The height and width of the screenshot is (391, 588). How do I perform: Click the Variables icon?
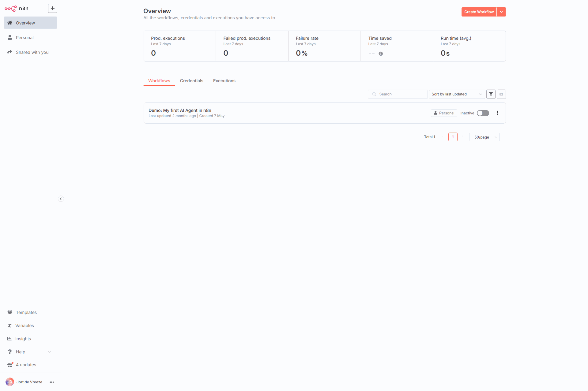click(x=9, y=326)
